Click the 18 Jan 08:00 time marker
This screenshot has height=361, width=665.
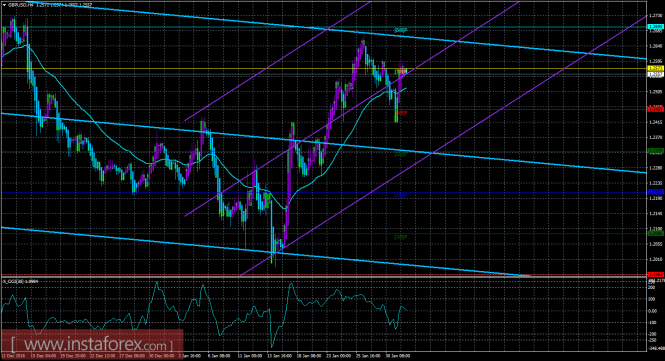tap(309, 356)
